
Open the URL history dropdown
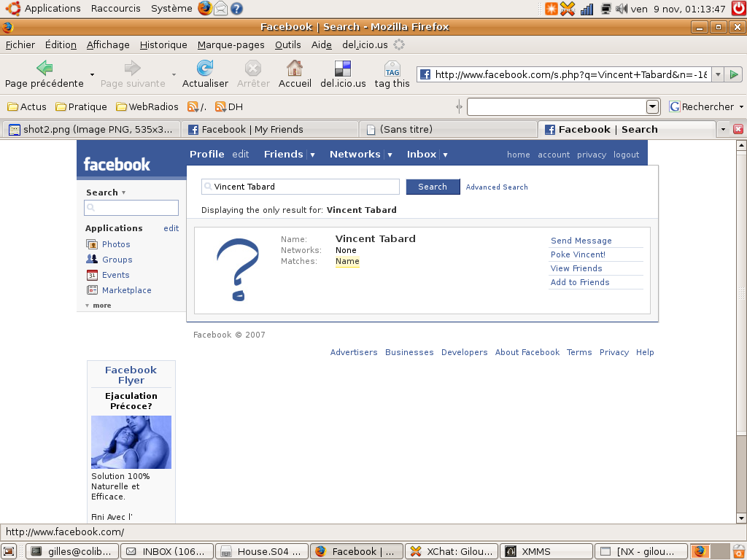(x=718, y=74)
